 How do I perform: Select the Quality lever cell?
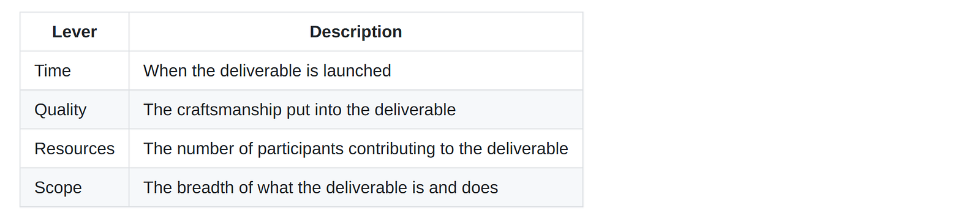click(x=74, y=110)
